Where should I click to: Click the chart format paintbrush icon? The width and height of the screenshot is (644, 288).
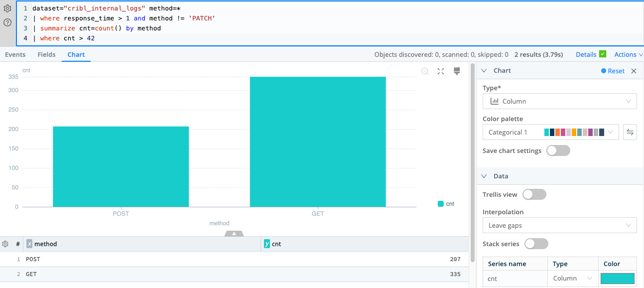pos(457,71)
